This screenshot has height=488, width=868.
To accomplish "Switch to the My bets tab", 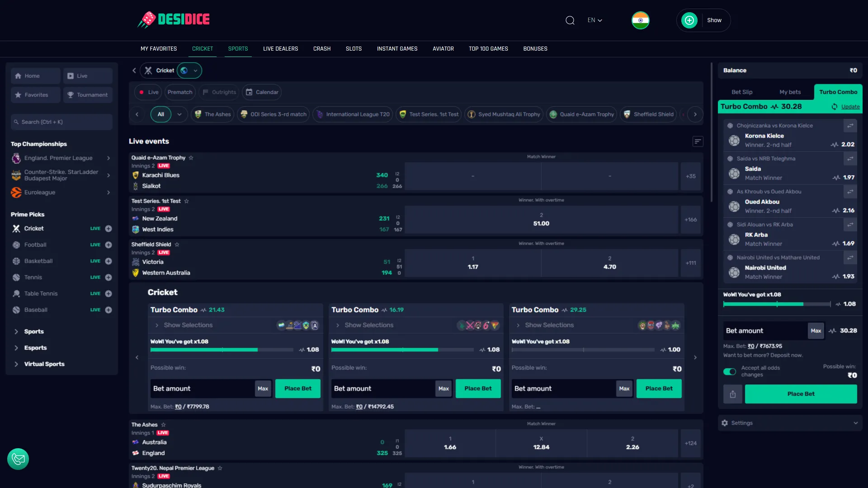I will pos(790,92).
